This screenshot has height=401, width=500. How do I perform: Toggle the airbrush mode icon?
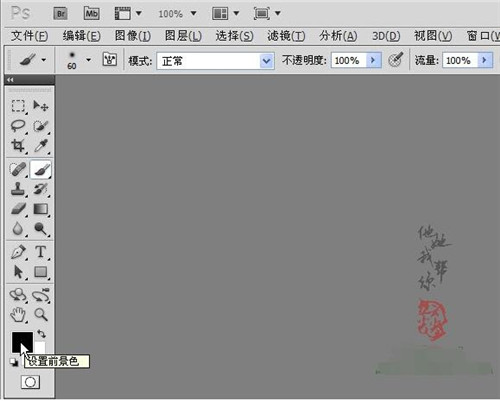[396, 60]
